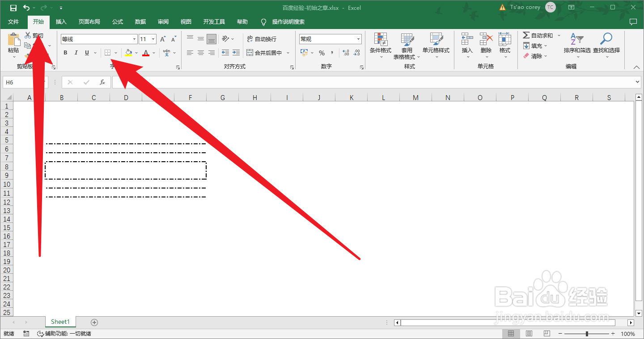Switch to the 公式 tab

pos(118,22)
